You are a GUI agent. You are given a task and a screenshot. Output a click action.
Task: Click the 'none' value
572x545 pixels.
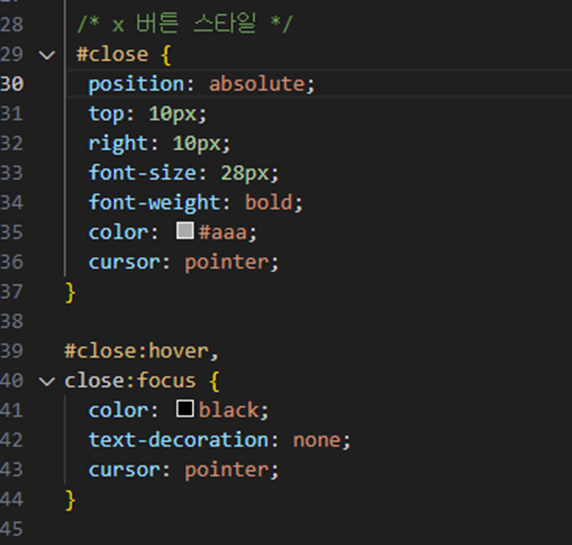(x=317, y=440)
